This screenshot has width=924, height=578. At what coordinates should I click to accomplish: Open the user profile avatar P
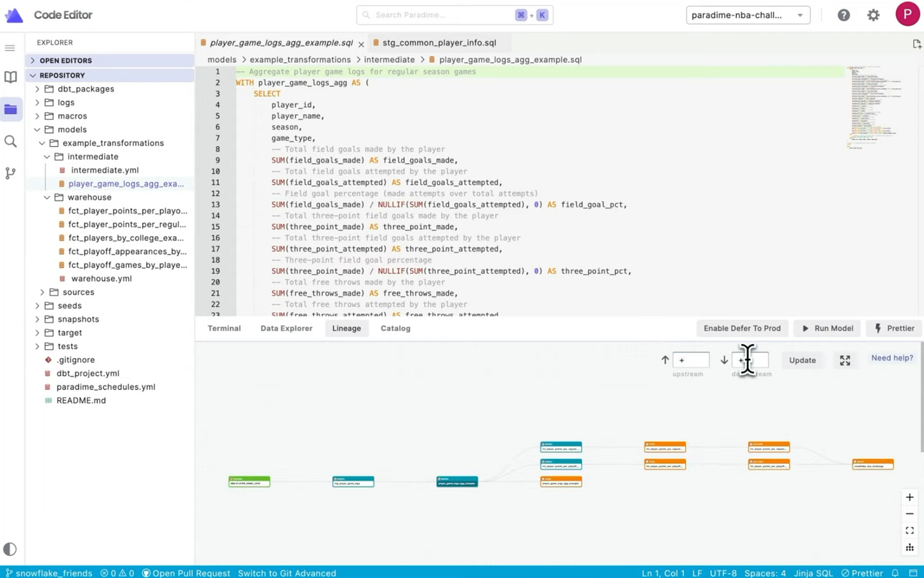coord(907,15)
